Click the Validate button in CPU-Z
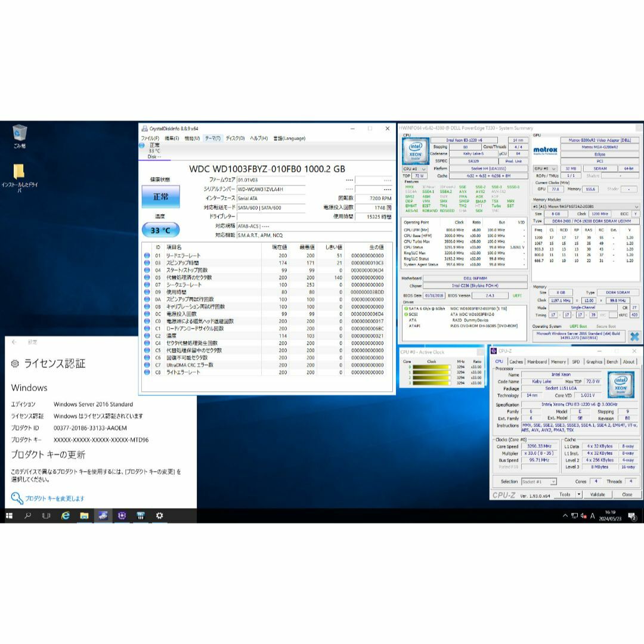Viewport: 644px width, 644px height. coord(597,494)
